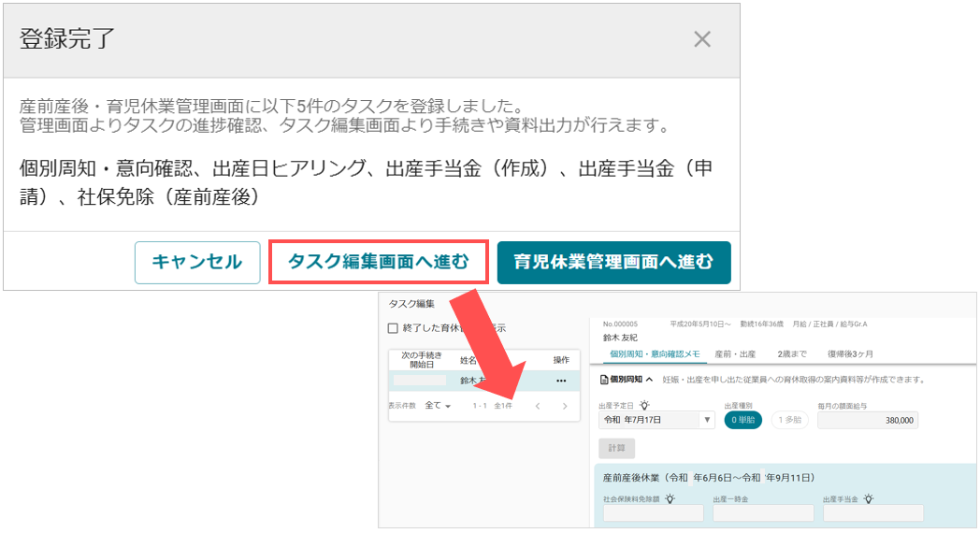This screenshot has height=533, width=980.
Task: Click the lightbulb hint next to 出産予定日
Action: [644, 406]
